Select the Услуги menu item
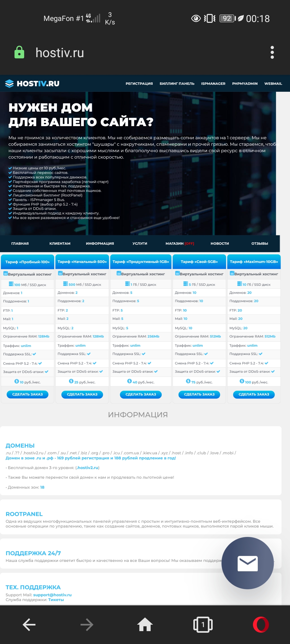Viewport: 290px width, 644px height. [140, 243]
